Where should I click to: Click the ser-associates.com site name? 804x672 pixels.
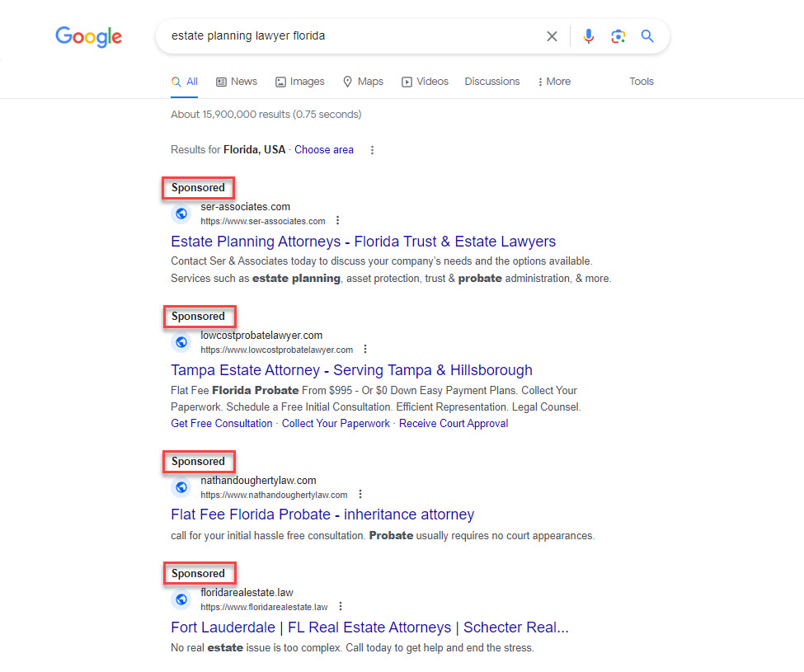tap(246, 207)
